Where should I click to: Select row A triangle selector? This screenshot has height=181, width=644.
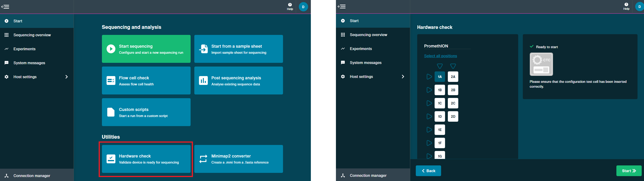(429, 77)
